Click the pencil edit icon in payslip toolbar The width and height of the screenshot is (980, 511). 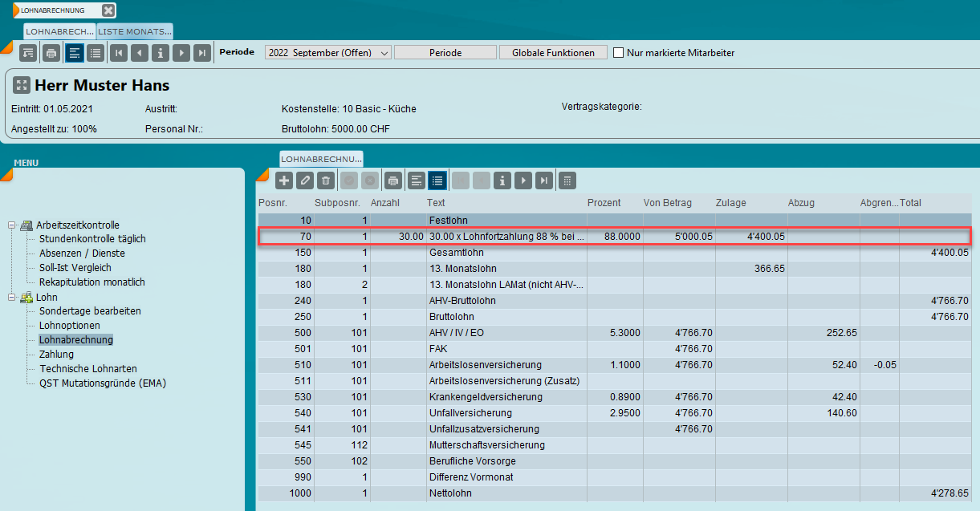click(x=305, y=180)
